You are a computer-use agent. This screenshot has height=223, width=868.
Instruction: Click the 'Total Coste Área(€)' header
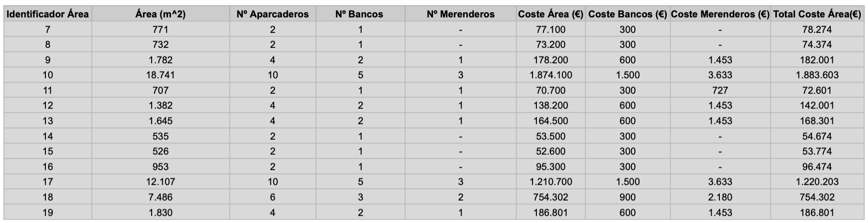point(817,14)
